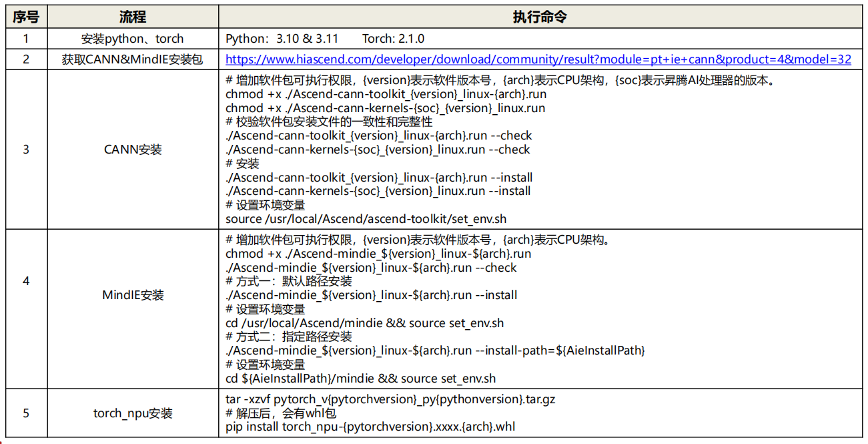Viewport: 868px width, 444px height.
Task: Click the 流程 column header
Action: click(133, 17)
